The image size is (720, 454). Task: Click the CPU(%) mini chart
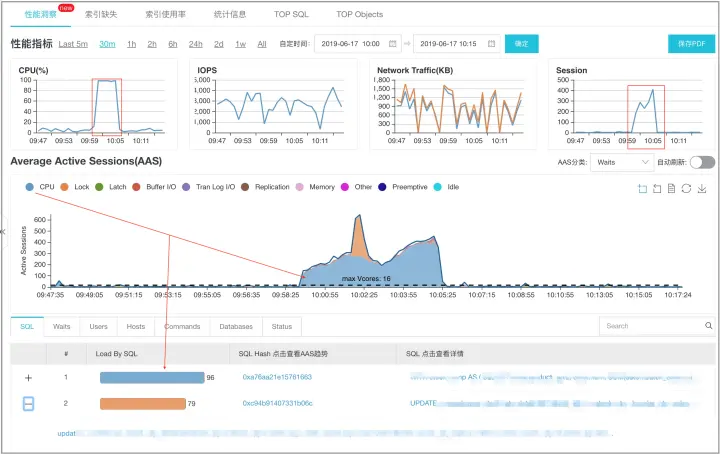[x=94, y=104]
